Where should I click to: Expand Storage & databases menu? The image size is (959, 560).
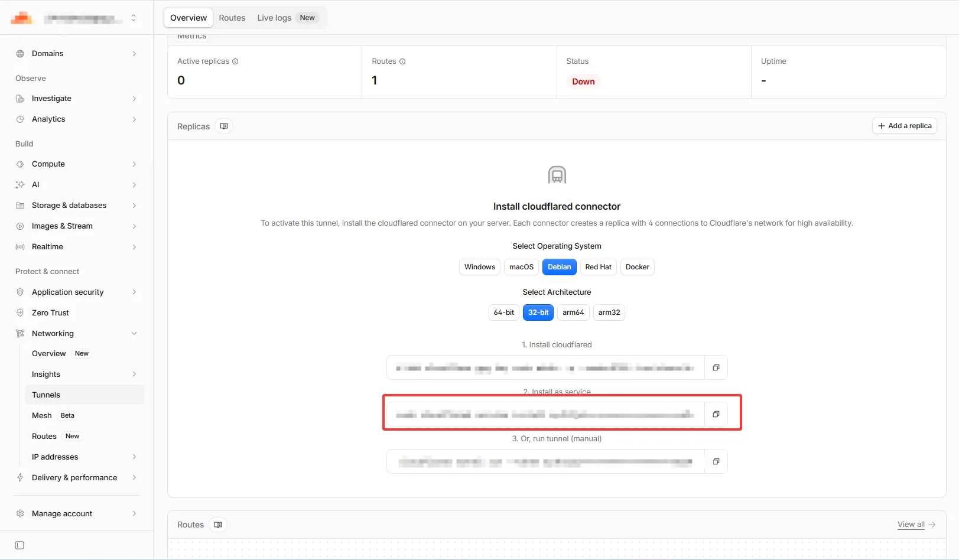pos(77,206)
